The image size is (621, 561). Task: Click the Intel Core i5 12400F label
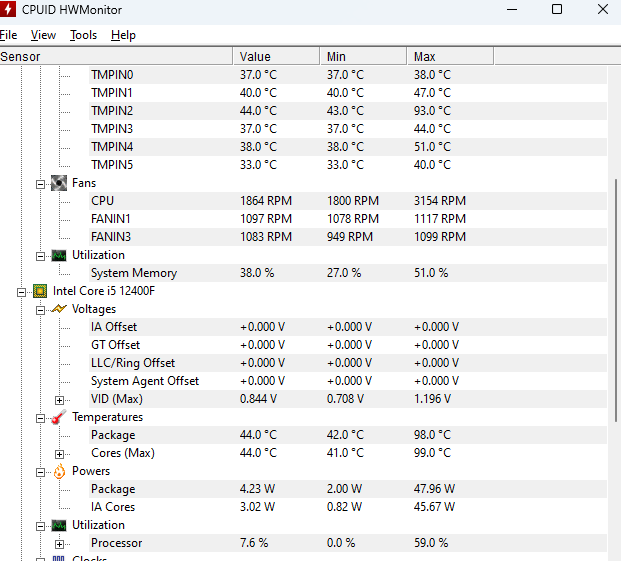(x=104, y=291)
